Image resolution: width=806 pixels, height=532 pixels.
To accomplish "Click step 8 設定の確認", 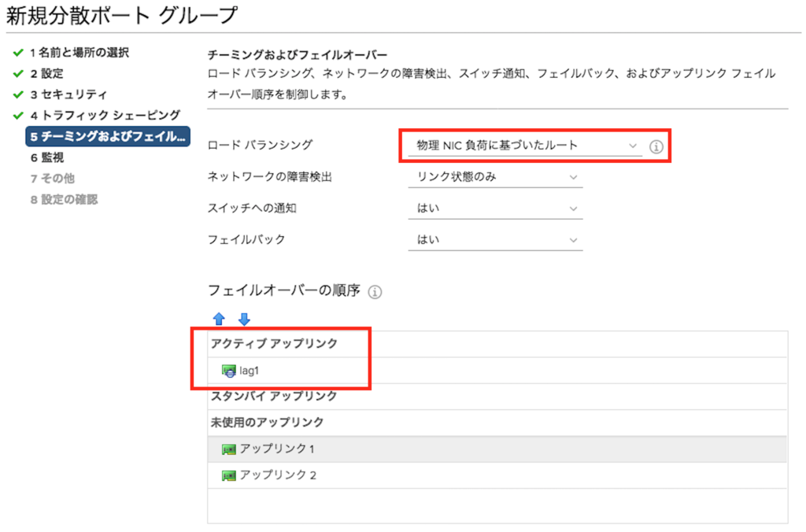I will click(64, 199).
